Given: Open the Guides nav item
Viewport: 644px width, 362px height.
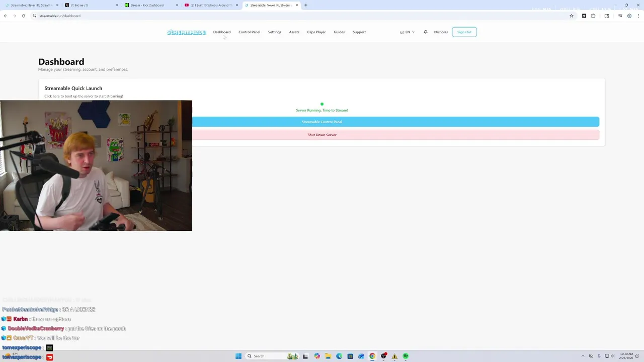Looking at the screenshot, I should [x=339, y=32].
